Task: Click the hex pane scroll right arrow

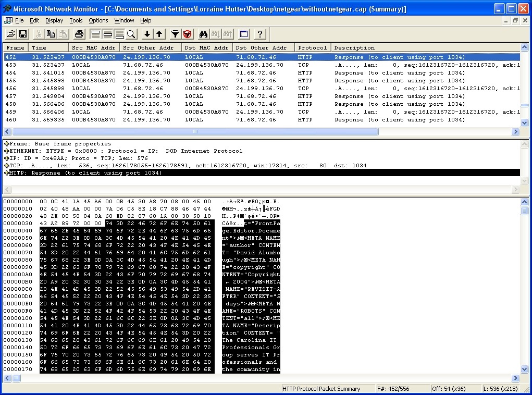Action: 515,378
